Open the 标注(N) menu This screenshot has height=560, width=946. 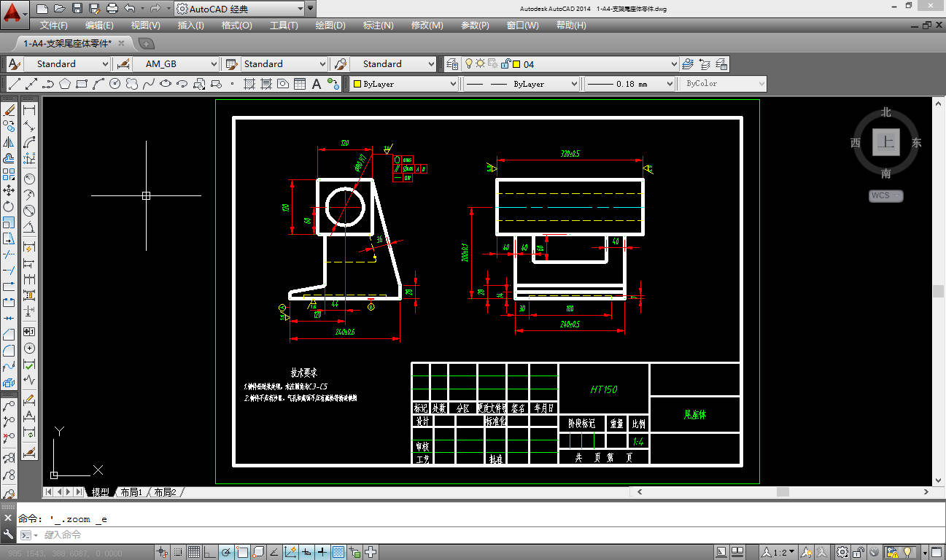379,25
